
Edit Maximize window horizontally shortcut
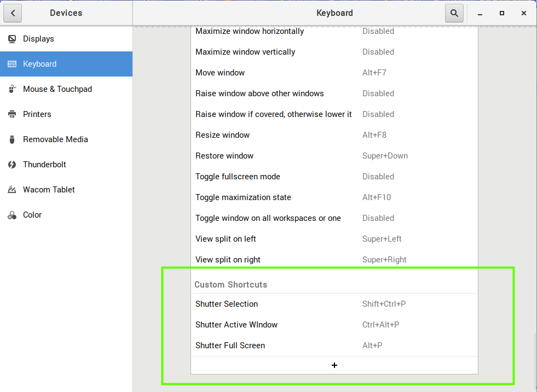334,32
